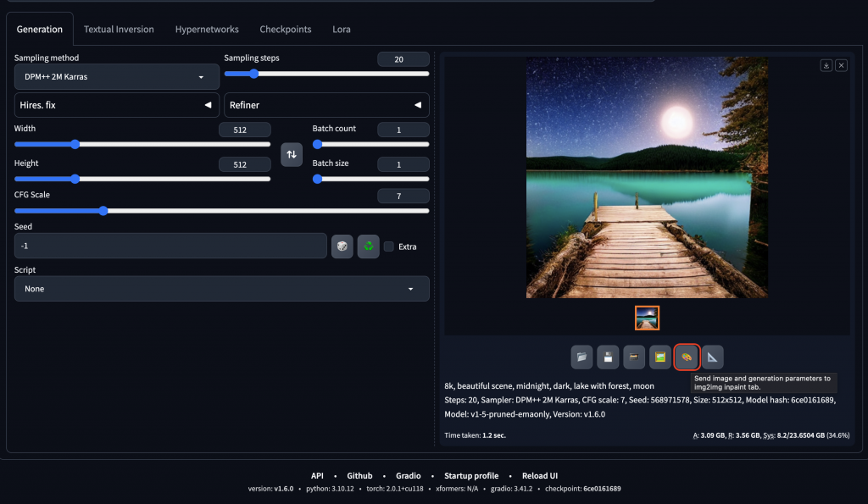Open the Checkpoints tab

285,30
